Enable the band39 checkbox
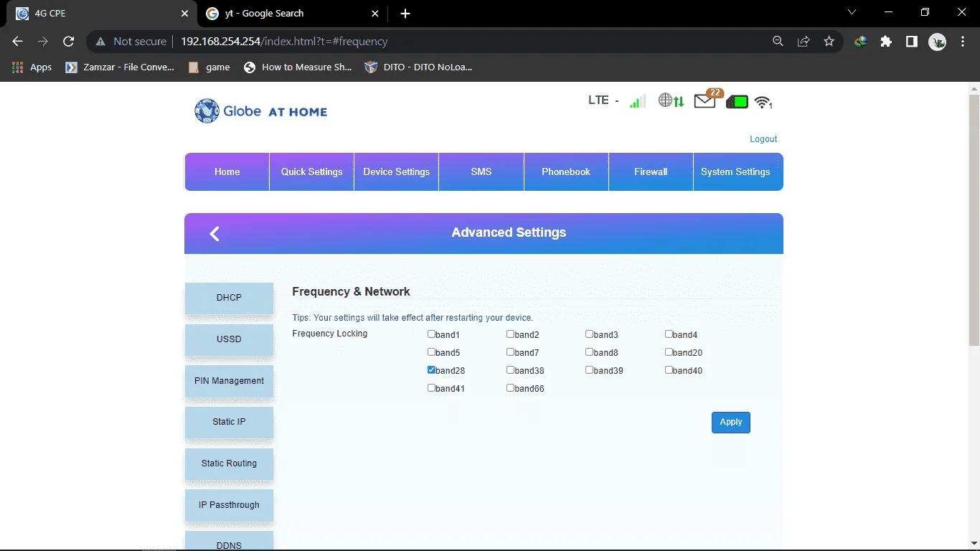The image size is (980, 551). (x=589, y=369)
